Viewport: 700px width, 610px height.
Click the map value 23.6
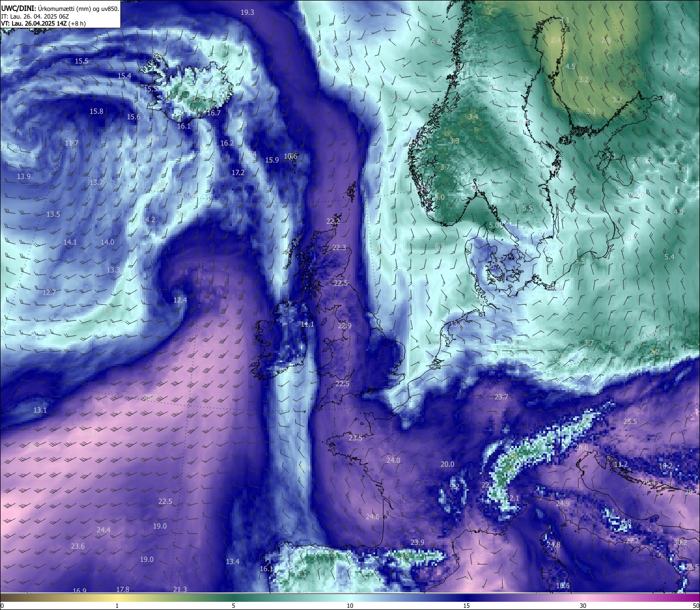[x=78, y=546]
